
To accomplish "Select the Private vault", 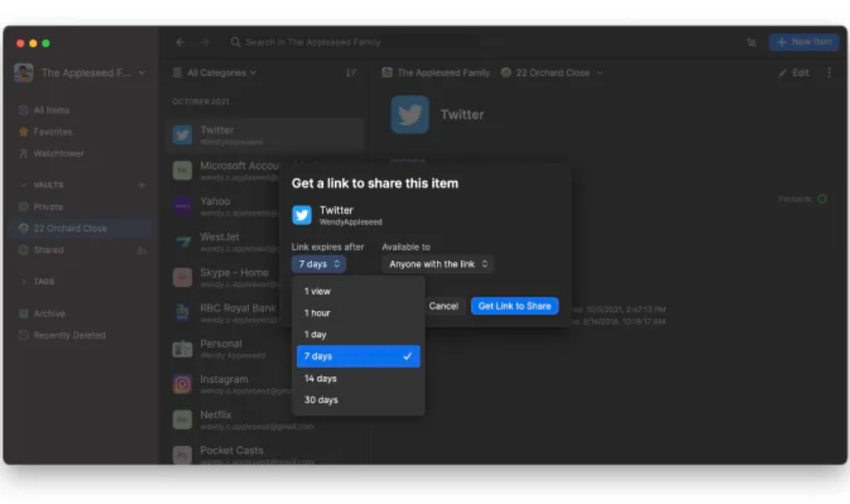I will tap(82, 206).
